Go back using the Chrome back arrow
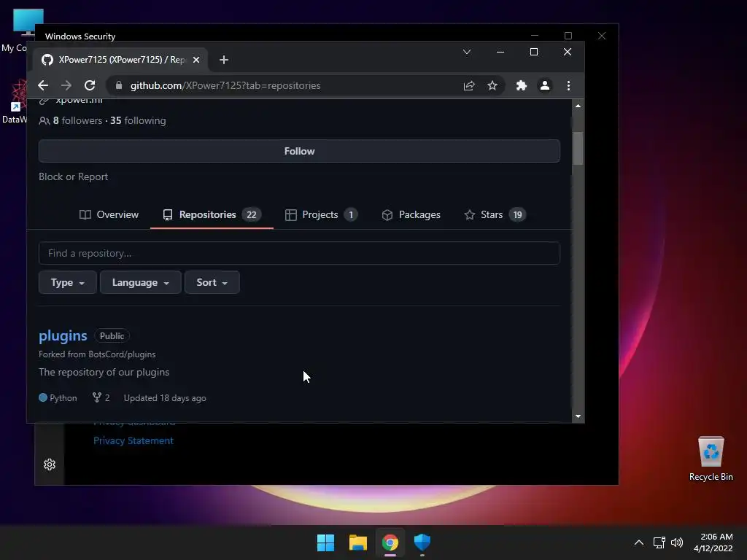Image resolution: width=747 pixels, height=560 pixels. [x=43, y=85]
